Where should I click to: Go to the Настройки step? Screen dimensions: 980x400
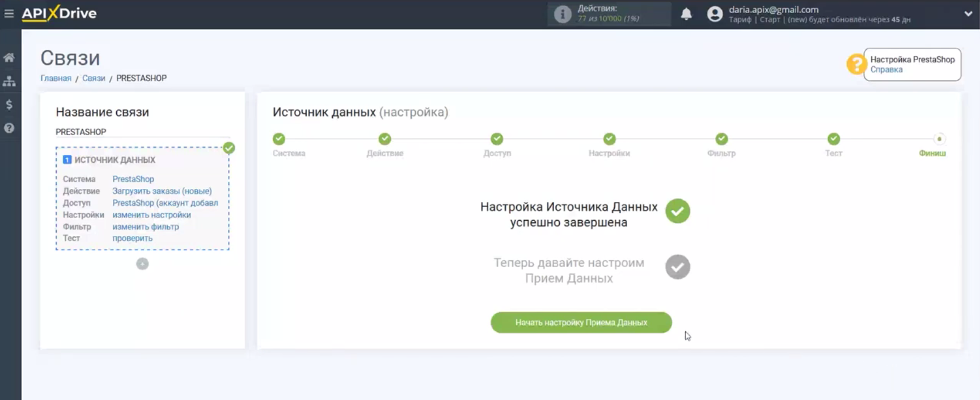(609, 139)
